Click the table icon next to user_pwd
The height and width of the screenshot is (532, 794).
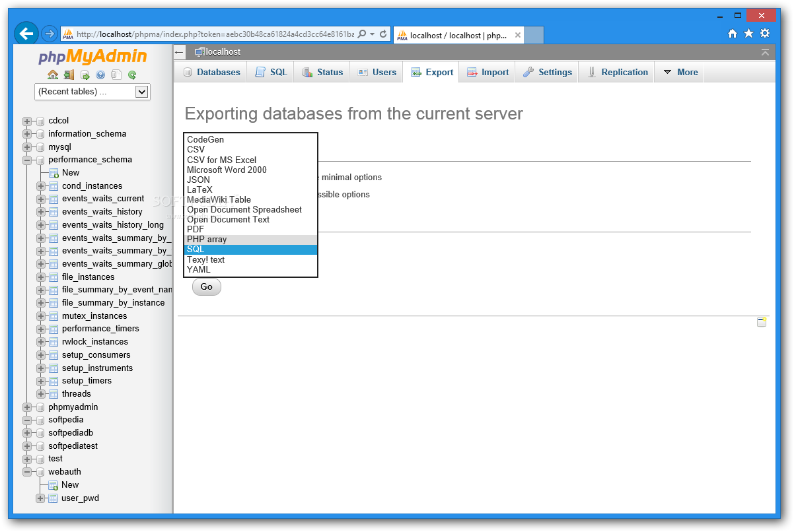[54, 498]
